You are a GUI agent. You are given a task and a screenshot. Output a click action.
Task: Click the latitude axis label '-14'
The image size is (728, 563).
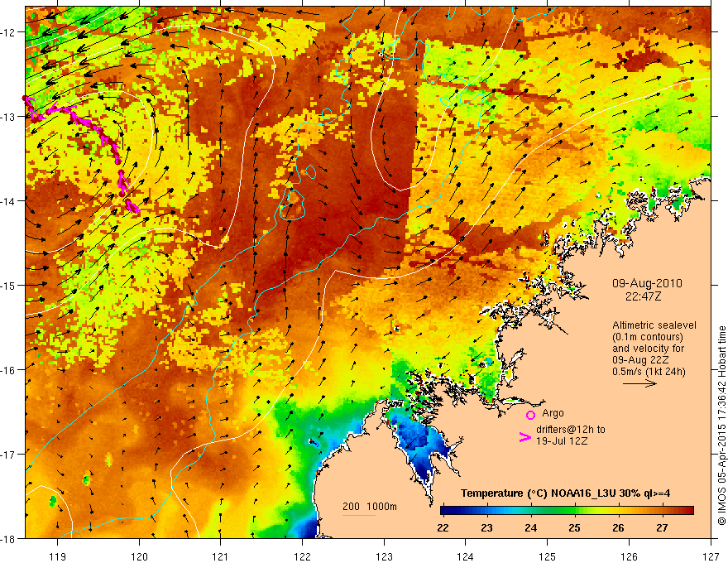(9, 201)
